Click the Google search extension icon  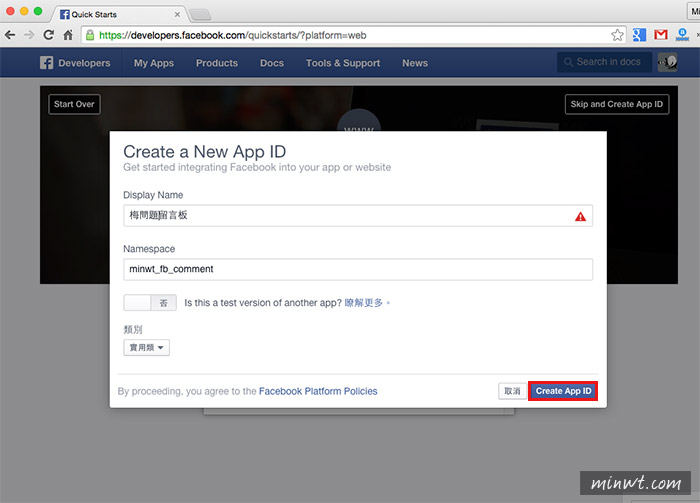(639, 35)
